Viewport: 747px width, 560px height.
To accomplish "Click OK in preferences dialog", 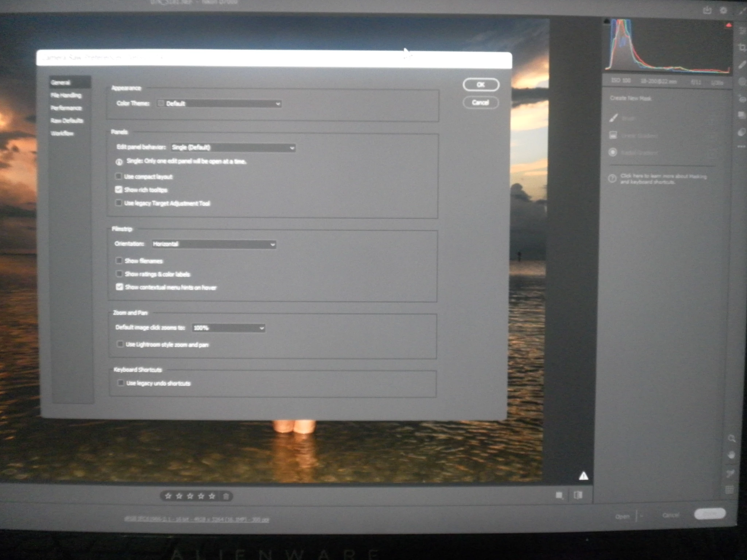I will 481,85.
